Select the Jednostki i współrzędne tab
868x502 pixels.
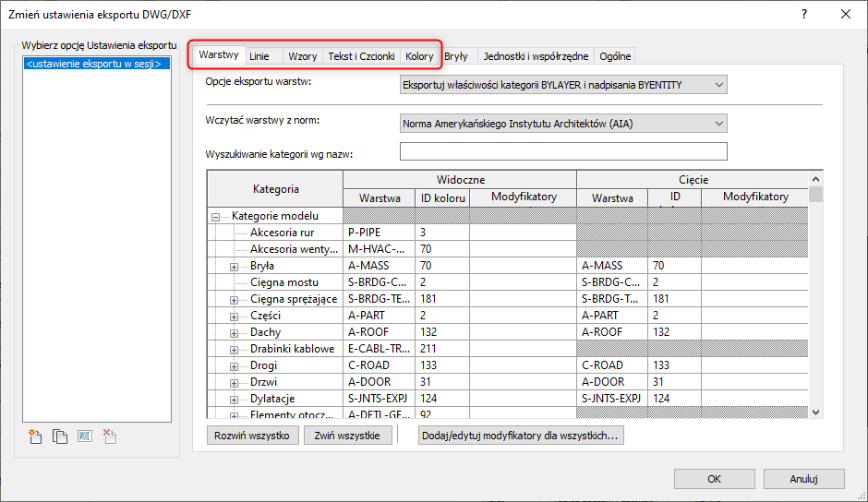click(x=536, y=56)
